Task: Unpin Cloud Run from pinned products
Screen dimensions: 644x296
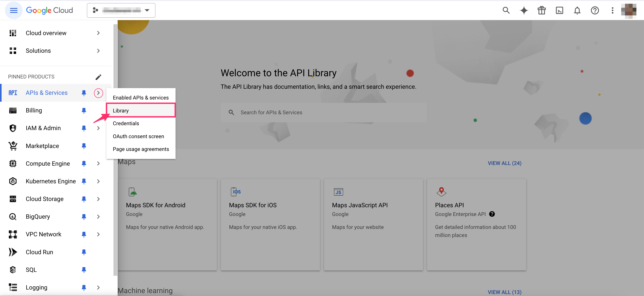Action: (84, 252)
